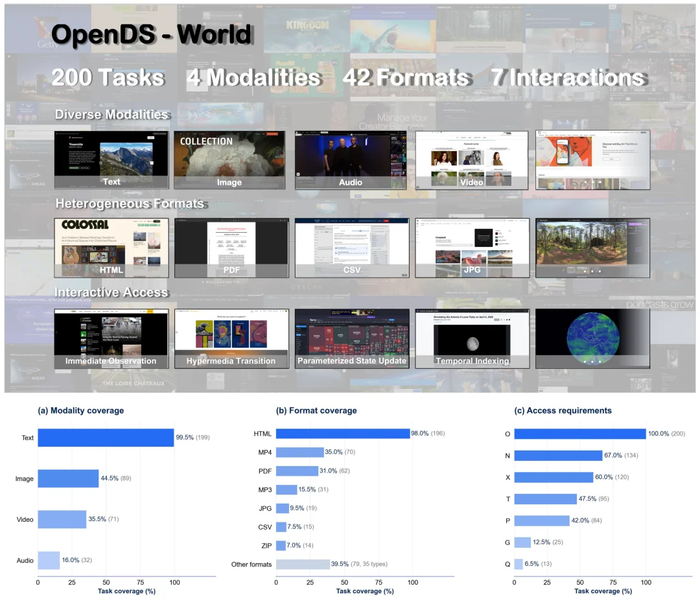The height and width of the screenshot is (599, 700).
Task: Click the "(a) Modality coverage" chart title
Action: tap(81, 410)
